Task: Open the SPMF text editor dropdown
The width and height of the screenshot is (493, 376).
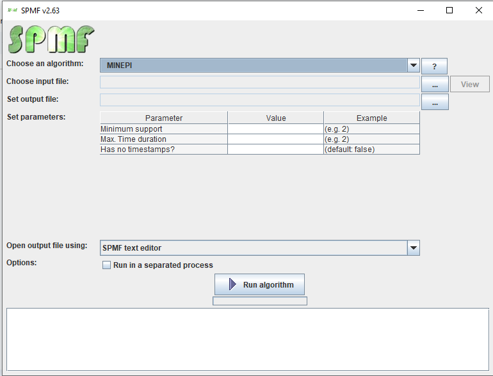Action: click(x=260, y=248)
